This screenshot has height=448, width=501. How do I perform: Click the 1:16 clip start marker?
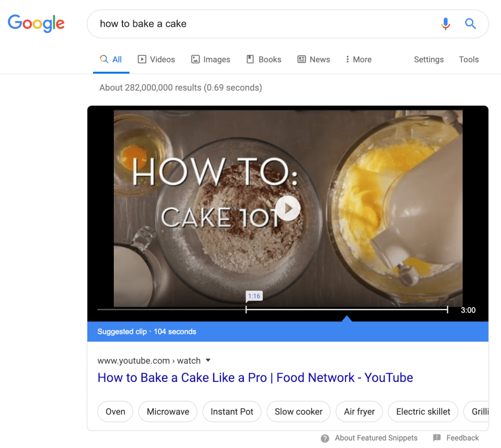tap(254, 296)
